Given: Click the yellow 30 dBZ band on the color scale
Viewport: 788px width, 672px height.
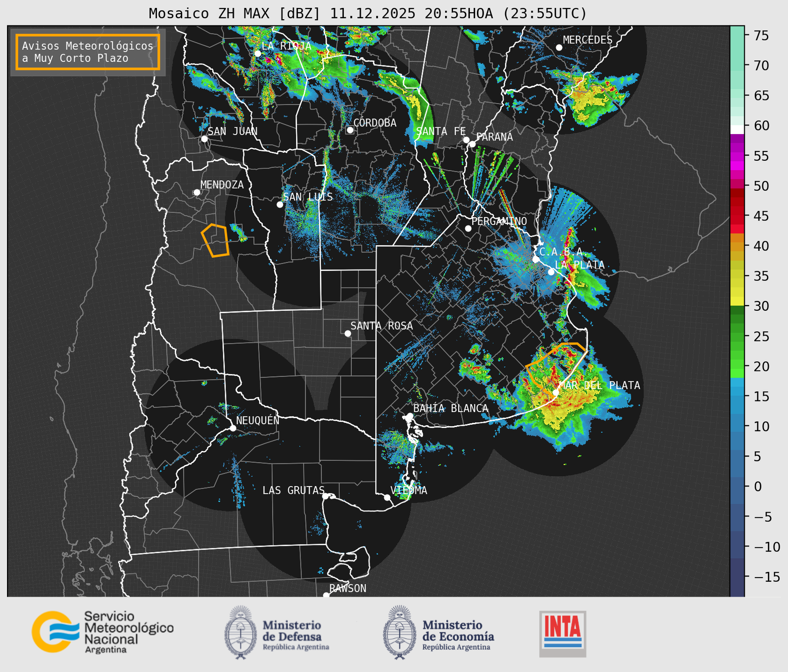Looking at the screenshot, I should (x=737, y=302).
